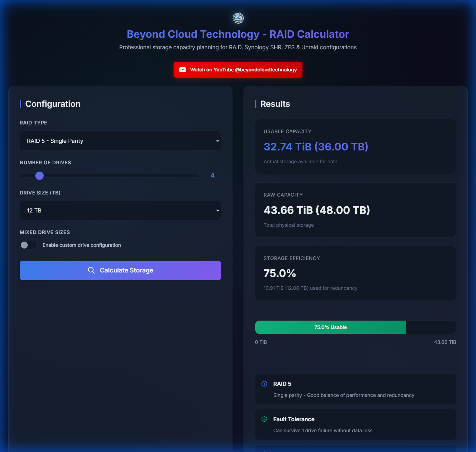Click the 75.0% Usable progress bar
Screen dimensions: 476x452
pos(330,327)
